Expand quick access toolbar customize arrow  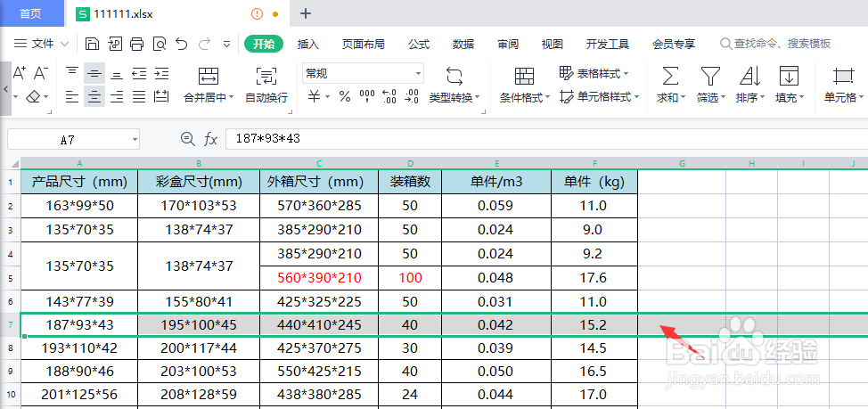pyautogui.click(x=226, y=44)
